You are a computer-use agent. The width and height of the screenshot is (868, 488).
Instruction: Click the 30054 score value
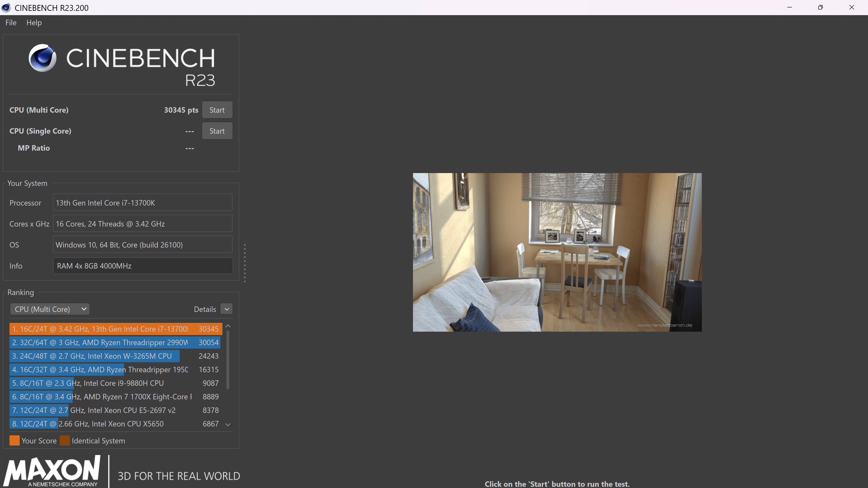(x=209, y=342)
